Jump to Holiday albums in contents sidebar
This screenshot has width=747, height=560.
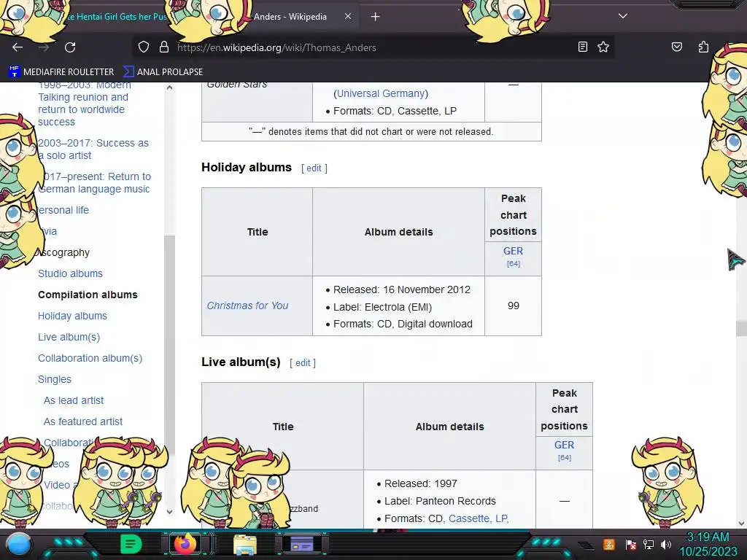72,316
